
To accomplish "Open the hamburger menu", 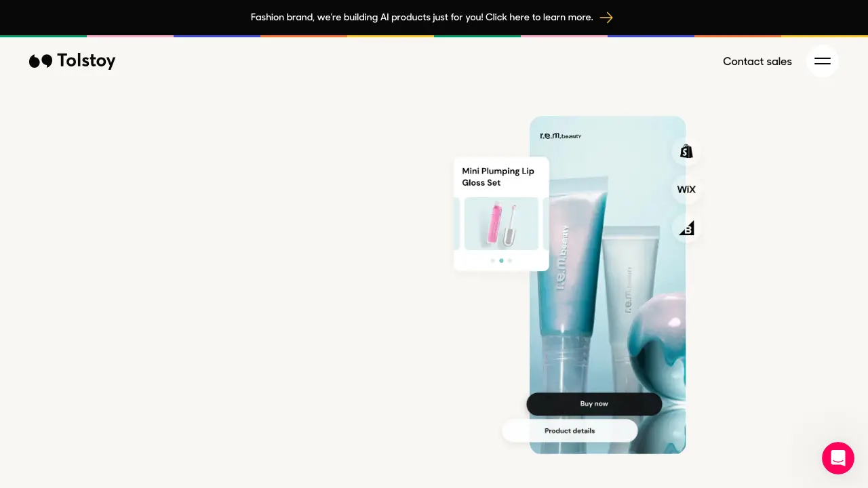I will [x=823, y=61].
